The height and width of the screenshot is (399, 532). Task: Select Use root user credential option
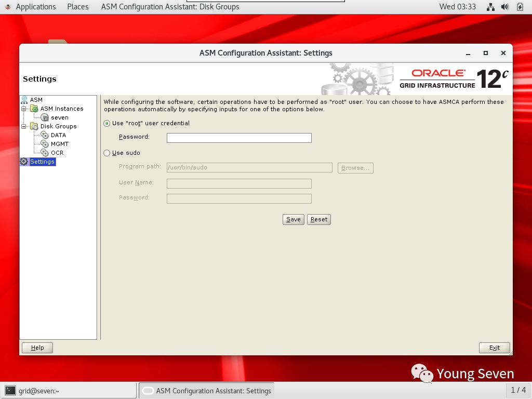(x=107, y=123)
